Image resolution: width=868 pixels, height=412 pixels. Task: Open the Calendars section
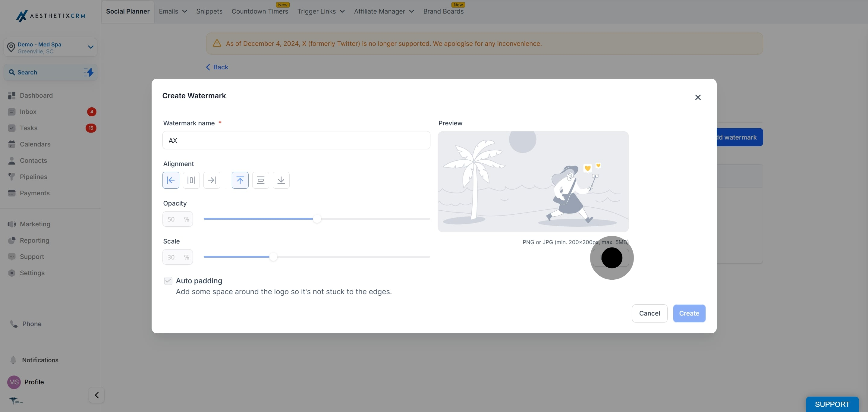pos(35,144)
